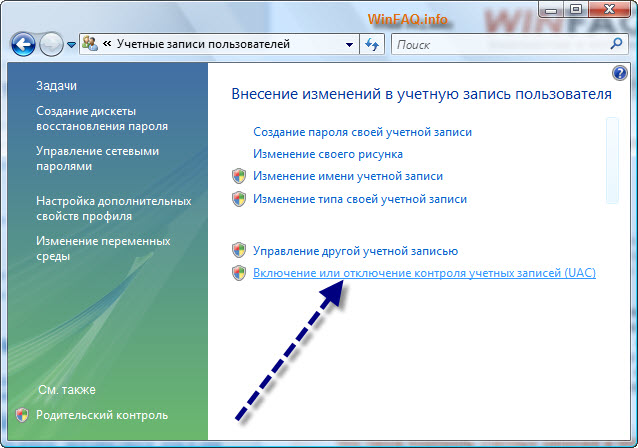Open Управление сетевыми паролями
638x448 pixels.
[97, 158]
